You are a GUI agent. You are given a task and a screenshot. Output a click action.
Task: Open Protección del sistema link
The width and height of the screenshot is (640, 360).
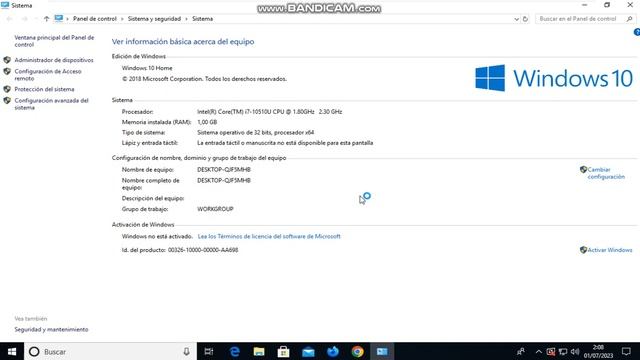44,89
